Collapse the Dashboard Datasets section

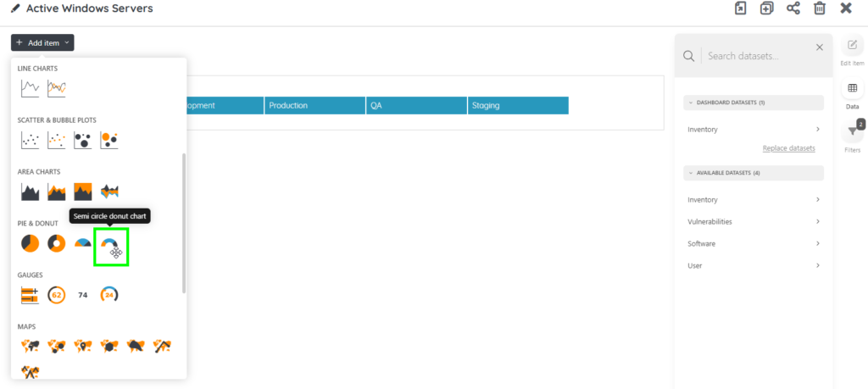pyautogui.click(x=754, y=103)
